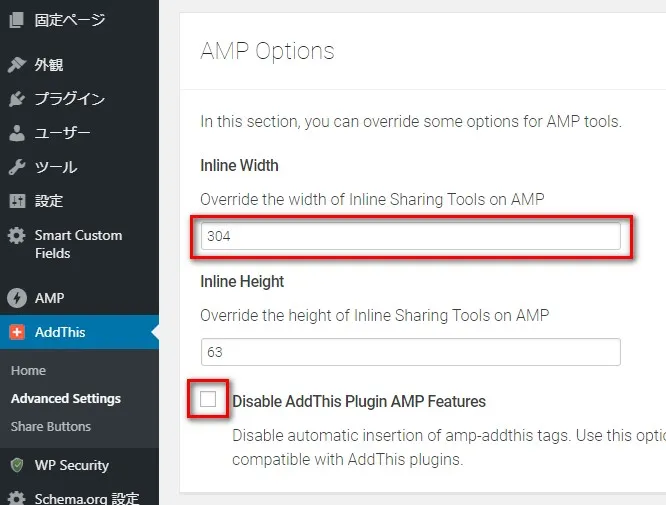Enable Disable AddThis Plugin AMP Features checkbox
The width and height of the screenshot is (666, 505).
click(x=208, y=399)
